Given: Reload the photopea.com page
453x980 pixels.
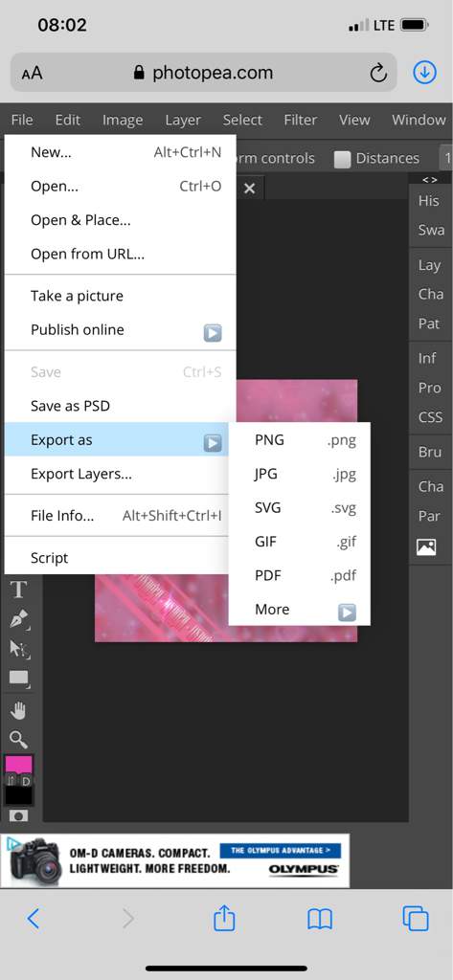Looking at the screenshot, I should click(378, 73).
